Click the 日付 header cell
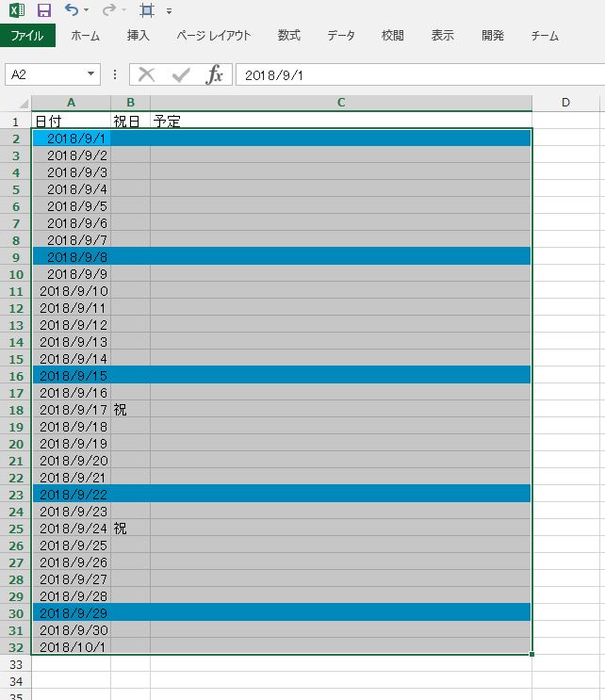The image size is (605, 700). pos(71,121)
